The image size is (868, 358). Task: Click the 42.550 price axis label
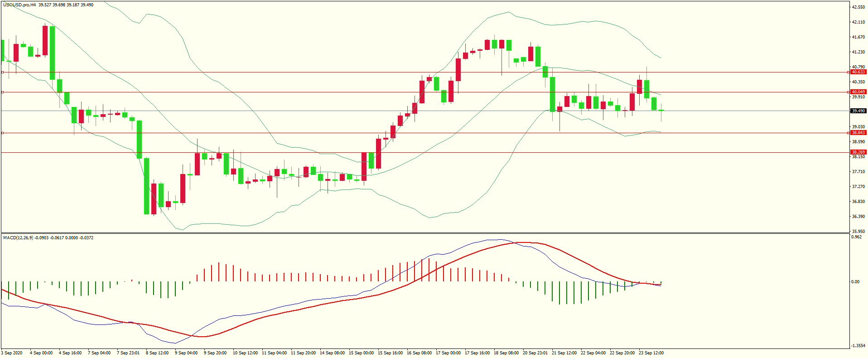[858, 7]
